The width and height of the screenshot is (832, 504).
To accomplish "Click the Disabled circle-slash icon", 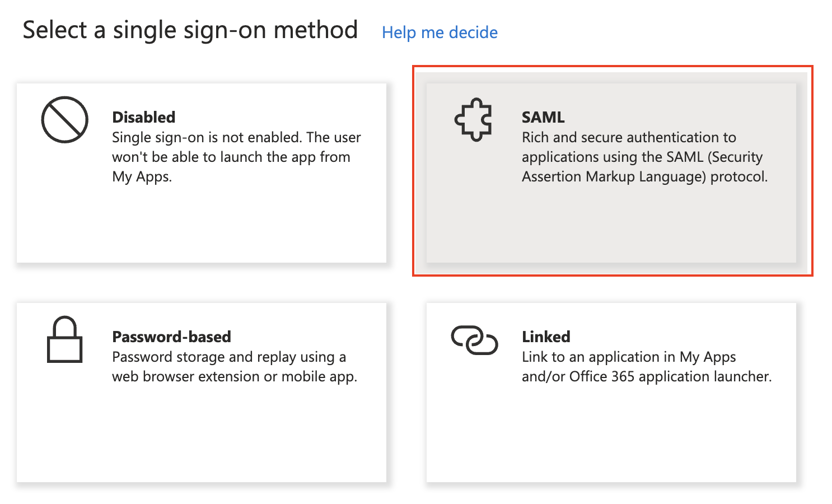I will coord(64,120).
